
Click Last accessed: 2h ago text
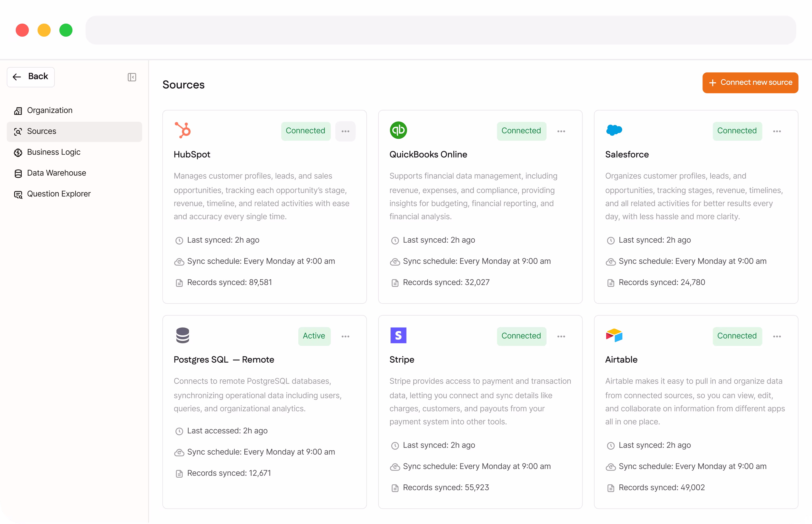click(x=227, y=431)
